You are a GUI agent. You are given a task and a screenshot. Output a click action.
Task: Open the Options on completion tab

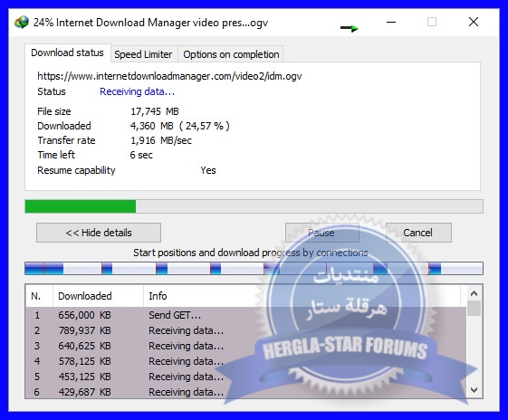pyautogui.click(x=231, y=54)
